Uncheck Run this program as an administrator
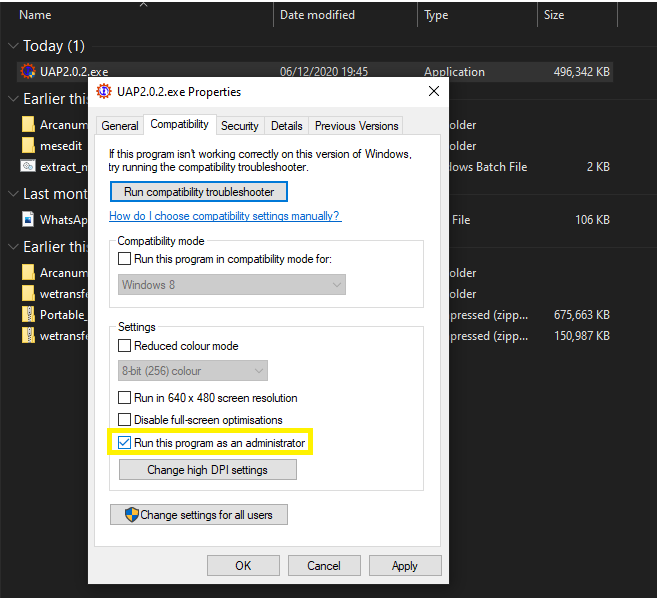 coord(125,442)
